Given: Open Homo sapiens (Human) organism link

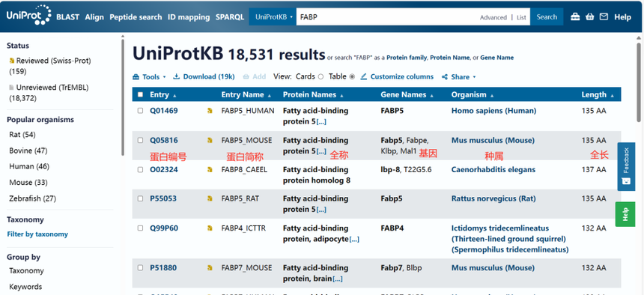Looking at the screenshot, I should 493,111.
